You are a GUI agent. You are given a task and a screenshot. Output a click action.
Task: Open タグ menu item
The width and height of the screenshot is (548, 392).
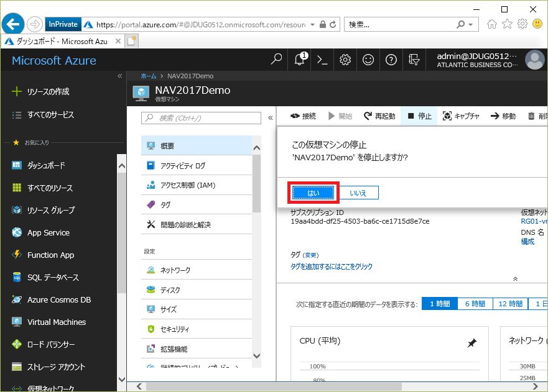(197, 204)
